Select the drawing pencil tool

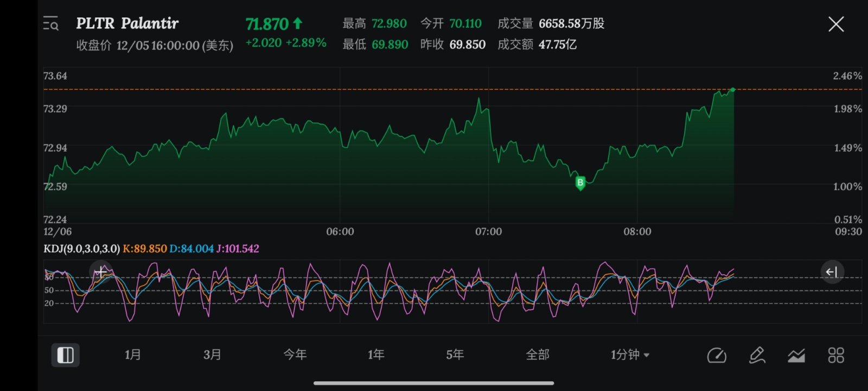pos(757,355)
